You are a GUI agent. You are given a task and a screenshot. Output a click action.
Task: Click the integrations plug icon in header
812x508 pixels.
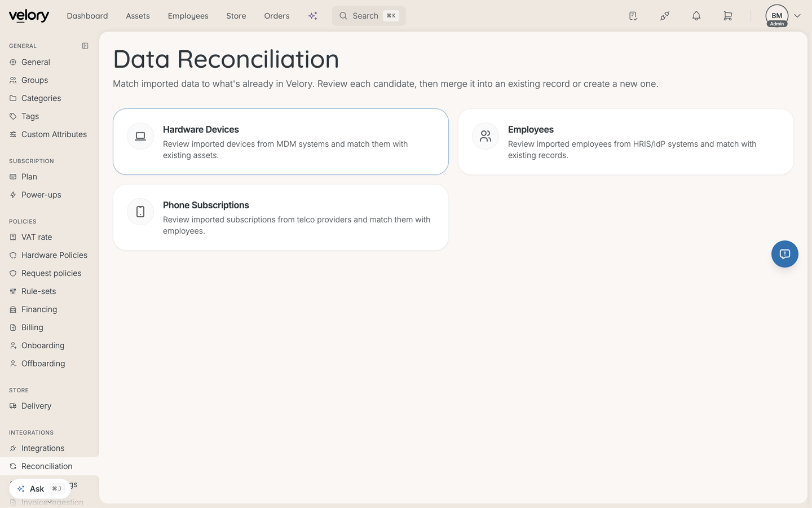coord(665,16)
